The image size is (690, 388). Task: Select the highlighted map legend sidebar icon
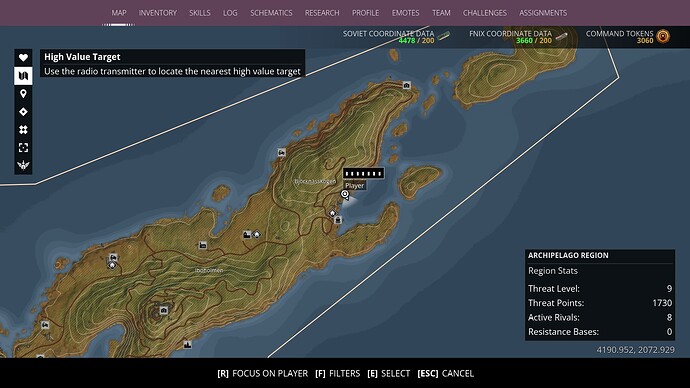[x=23, y=76]
